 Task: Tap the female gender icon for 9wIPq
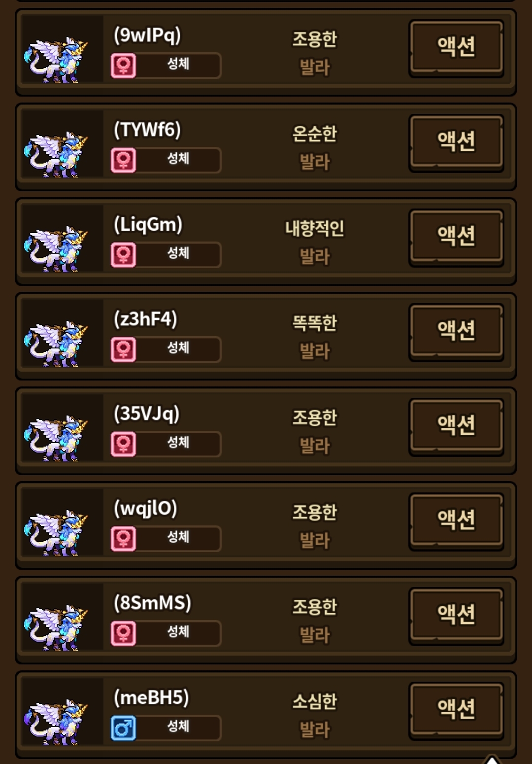click(x=123, y=66)
